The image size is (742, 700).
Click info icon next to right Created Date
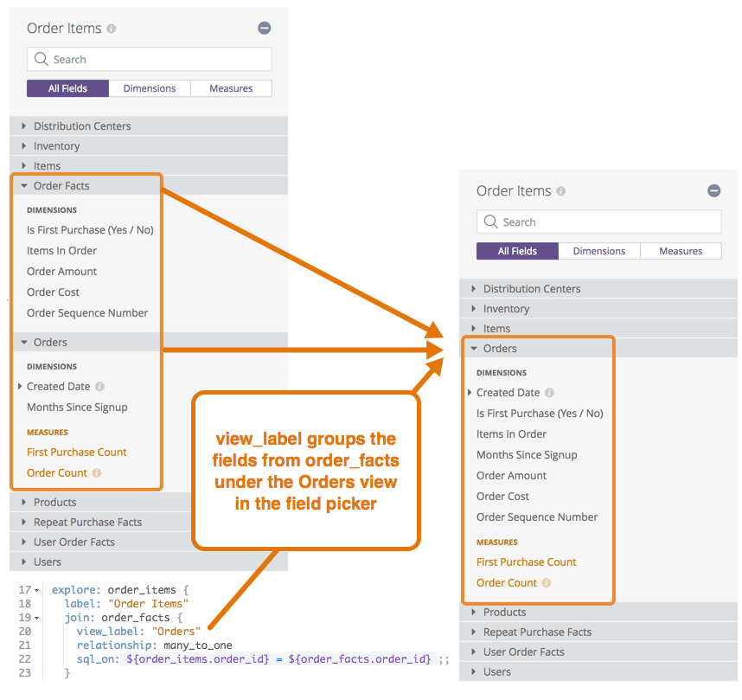549,393
